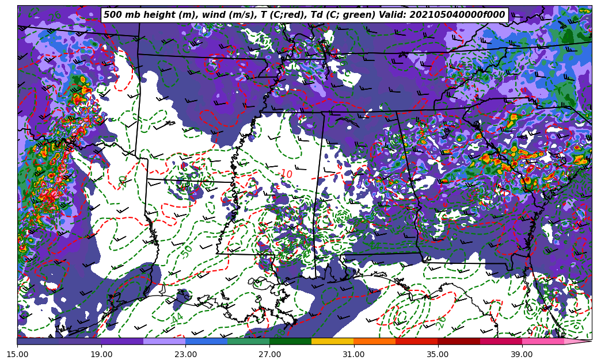Click the green 44 contour label
The image size is (597, 364).
177,318
